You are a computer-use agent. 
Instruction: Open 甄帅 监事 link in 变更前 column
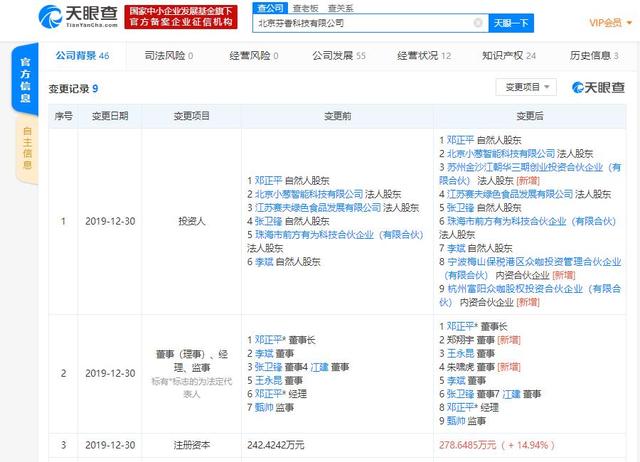(264, 407)
